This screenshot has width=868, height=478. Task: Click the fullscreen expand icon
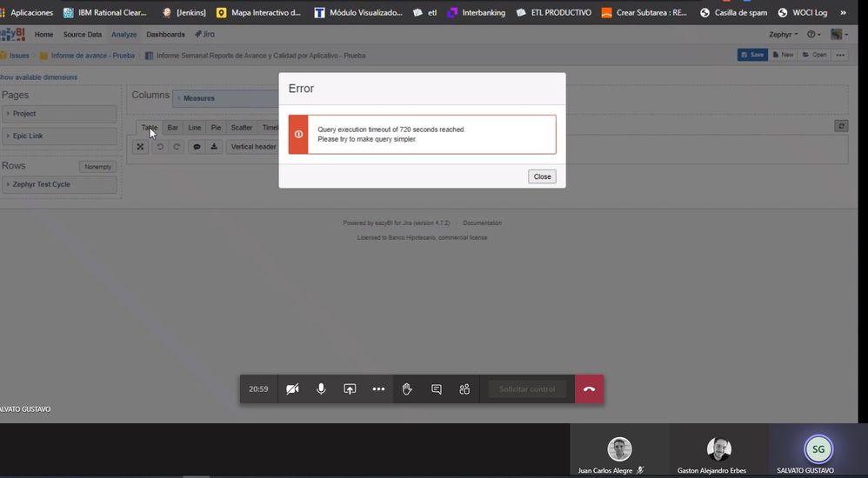coord(140,147)
